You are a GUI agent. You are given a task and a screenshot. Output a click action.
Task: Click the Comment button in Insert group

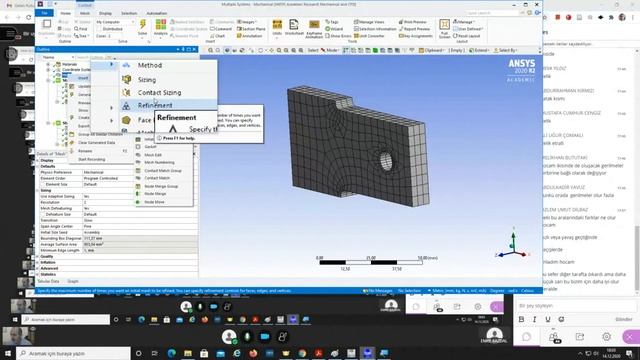coord(221,29)
